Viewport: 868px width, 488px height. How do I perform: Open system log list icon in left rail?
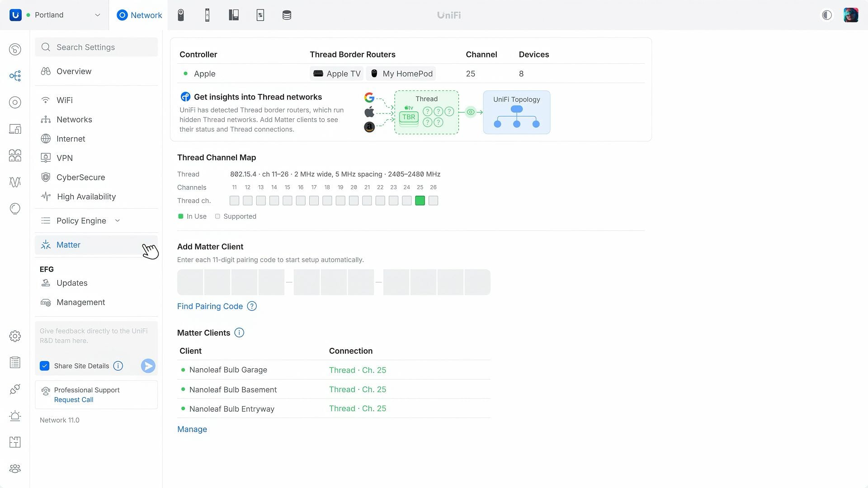pos(15,362)
